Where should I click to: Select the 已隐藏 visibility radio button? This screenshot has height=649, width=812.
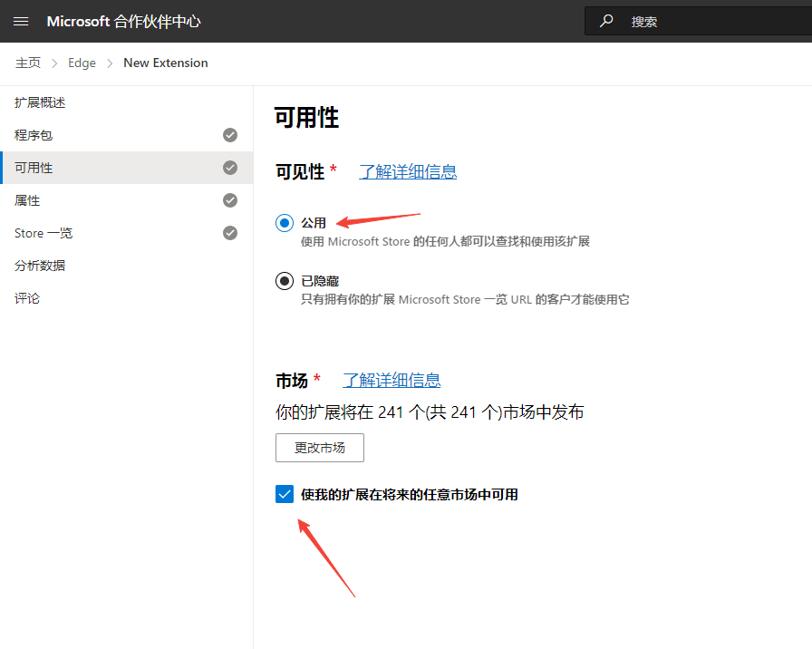(285, 281)
